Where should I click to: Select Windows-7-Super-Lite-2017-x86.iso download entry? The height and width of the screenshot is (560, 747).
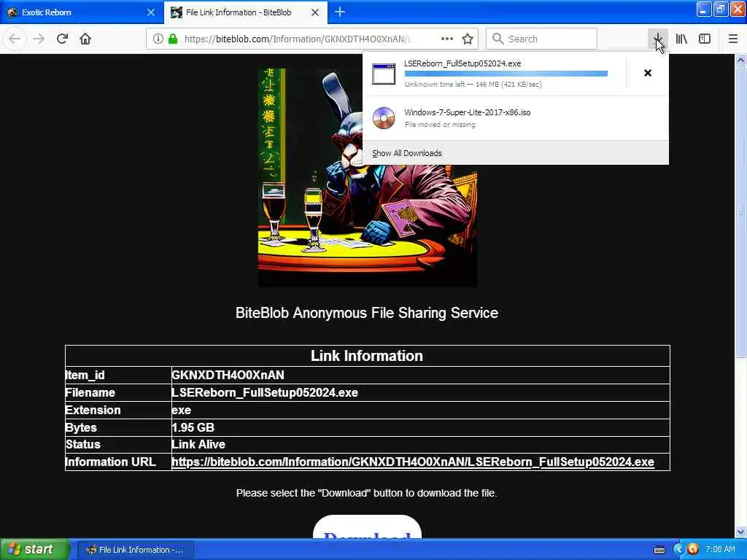pos(516,119)
